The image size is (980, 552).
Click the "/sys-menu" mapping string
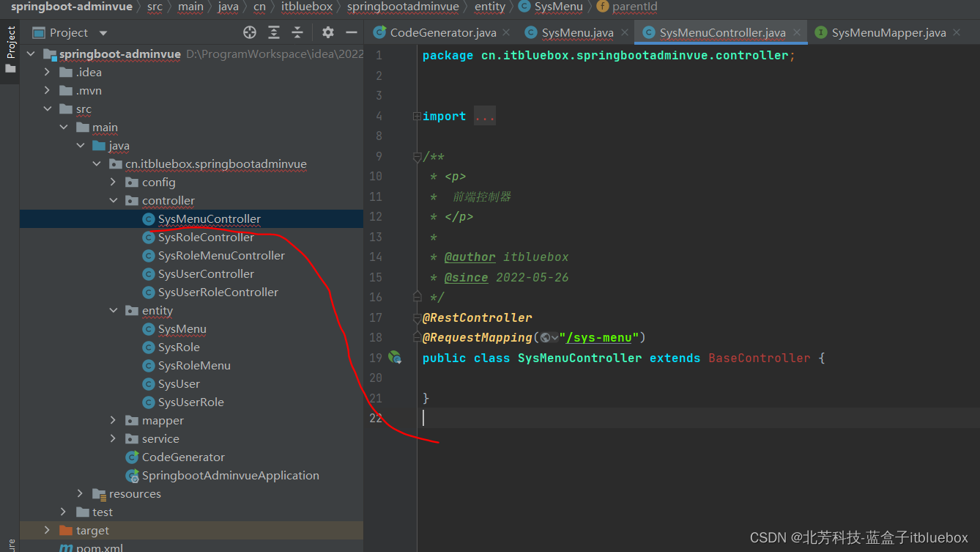(x=601, y=338)
